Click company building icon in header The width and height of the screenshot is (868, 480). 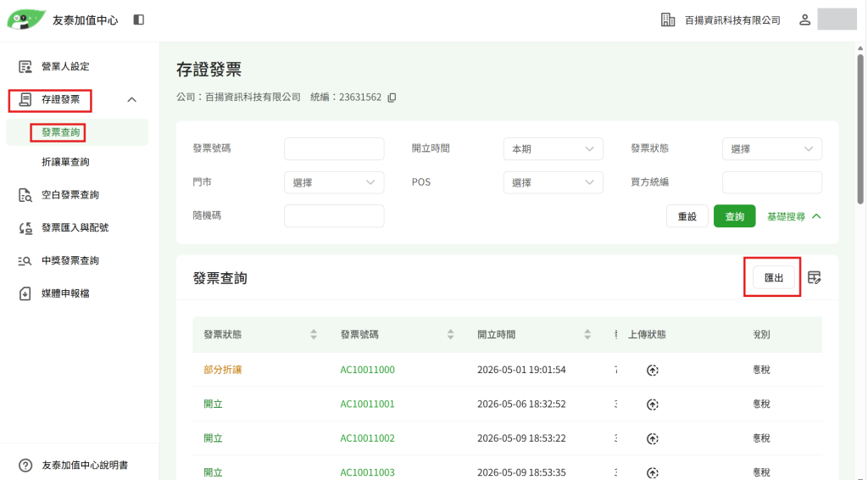[668, 20]
